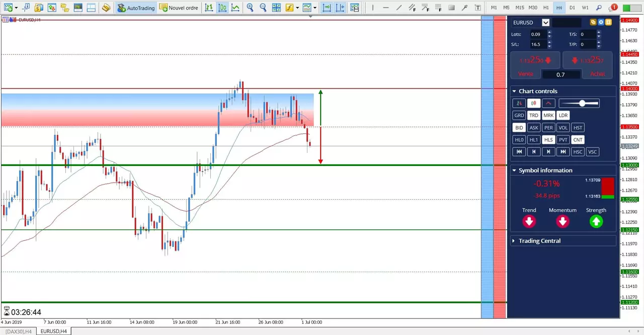Viewport: 644px width, 335px height.
Task: Switch to W1 timeframe
Action: point(585,8)
